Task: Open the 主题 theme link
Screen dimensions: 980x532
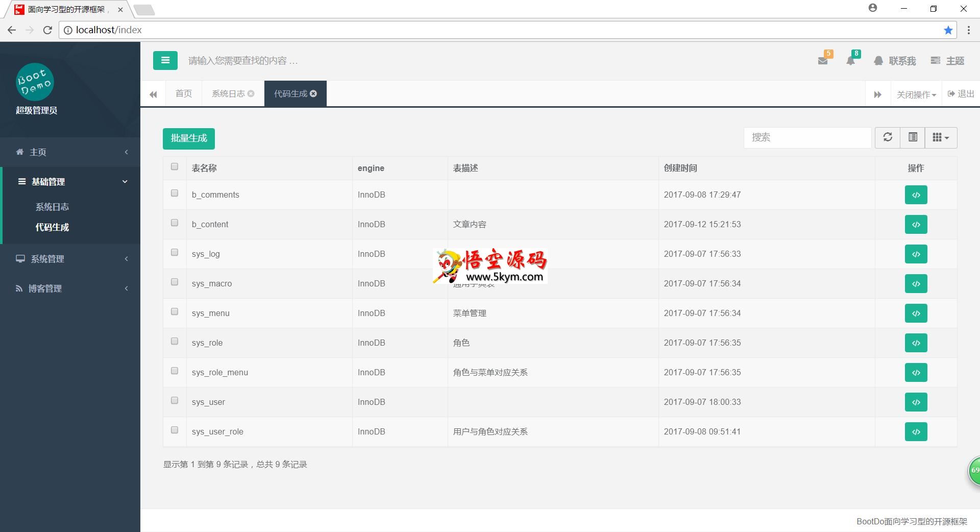Action: coord(947,61)
